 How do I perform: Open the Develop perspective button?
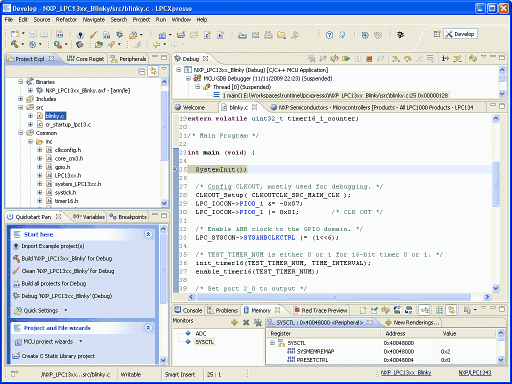click(460, 34)
